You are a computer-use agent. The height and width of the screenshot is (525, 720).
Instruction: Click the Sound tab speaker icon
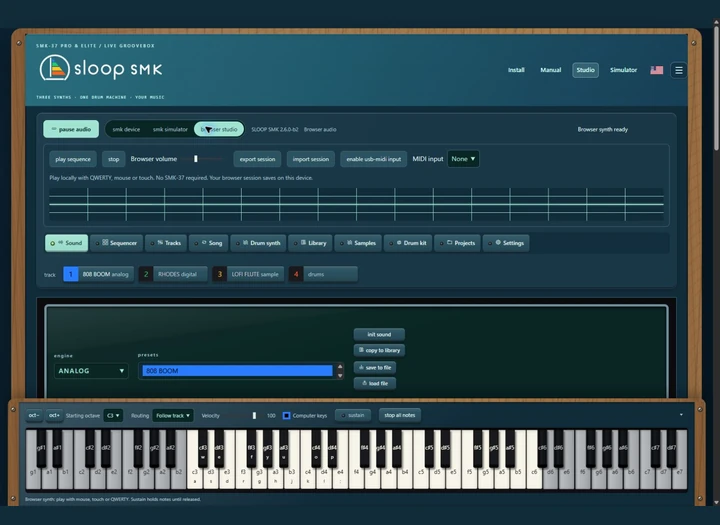60,243
